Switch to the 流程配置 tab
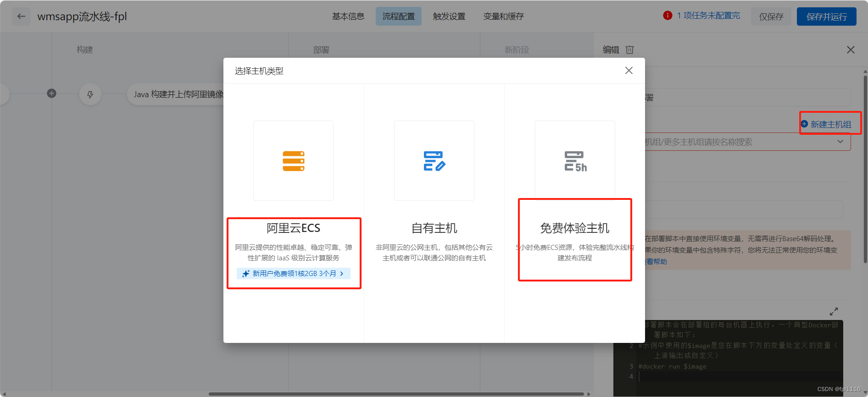The width and height of the screenshot is (868, 397). coord(398,17)
